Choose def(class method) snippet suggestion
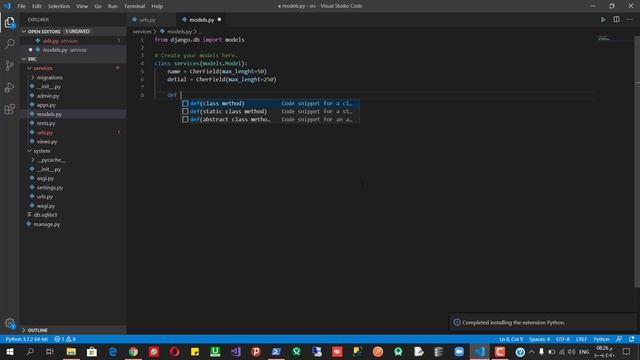Screen dimensions: 640x360 [270, 103]
